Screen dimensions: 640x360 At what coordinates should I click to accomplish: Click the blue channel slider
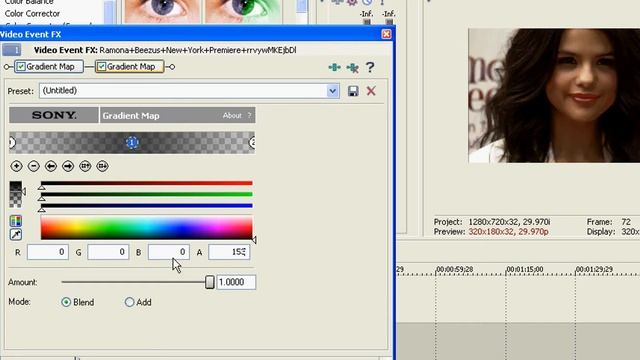(x=147, y=206)
